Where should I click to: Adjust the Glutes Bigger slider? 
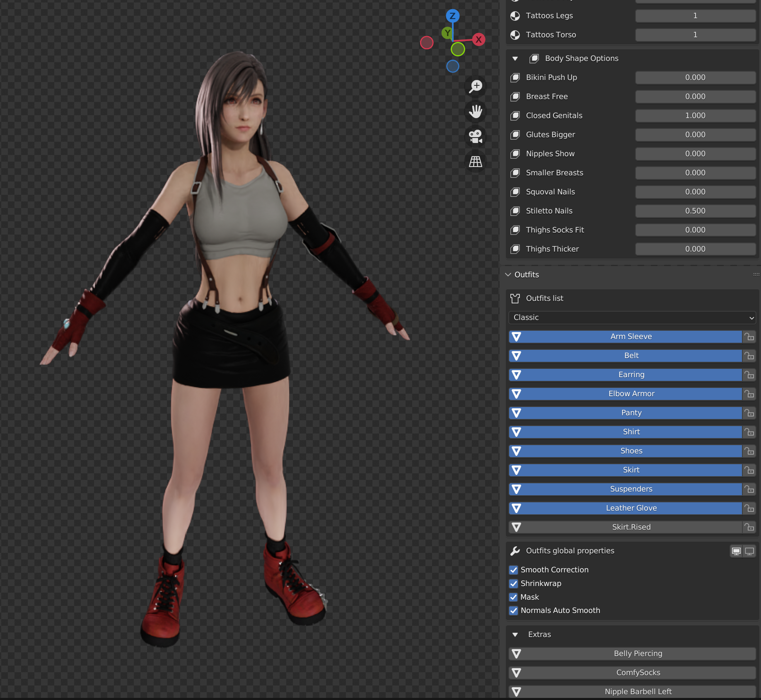(x=696, y=135)
